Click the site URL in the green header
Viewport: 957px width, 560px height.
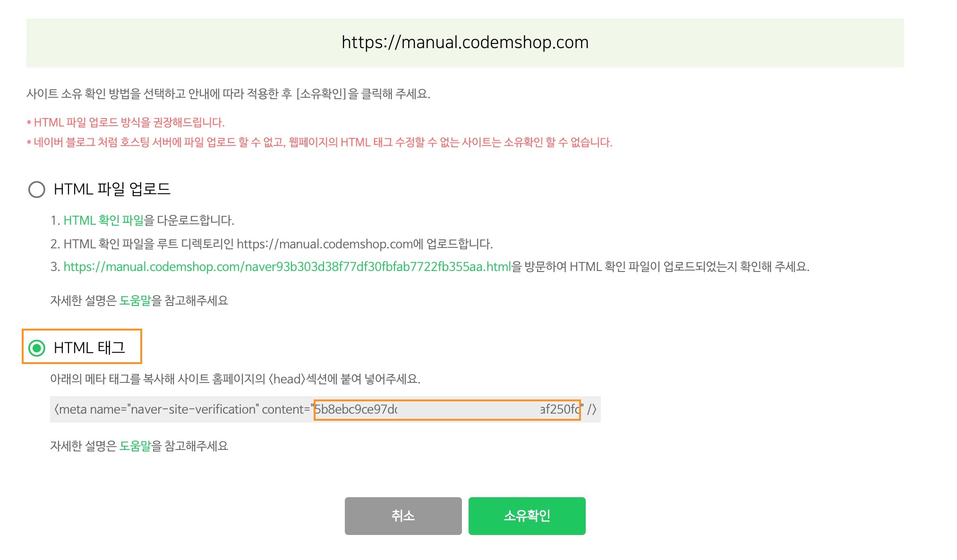465,42
